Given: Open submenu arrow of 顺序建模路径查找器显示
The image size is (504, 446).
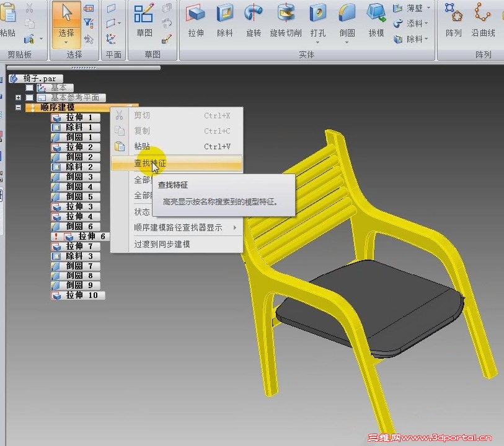Looking at the screenshot, I should 235,228.
